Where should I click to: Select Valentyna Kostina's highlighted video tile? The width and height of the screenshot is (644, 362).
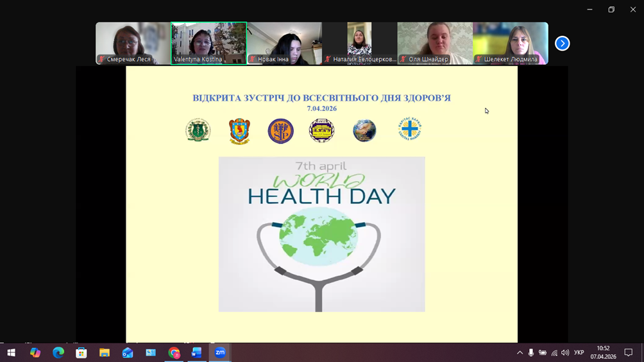coord(208,43)
